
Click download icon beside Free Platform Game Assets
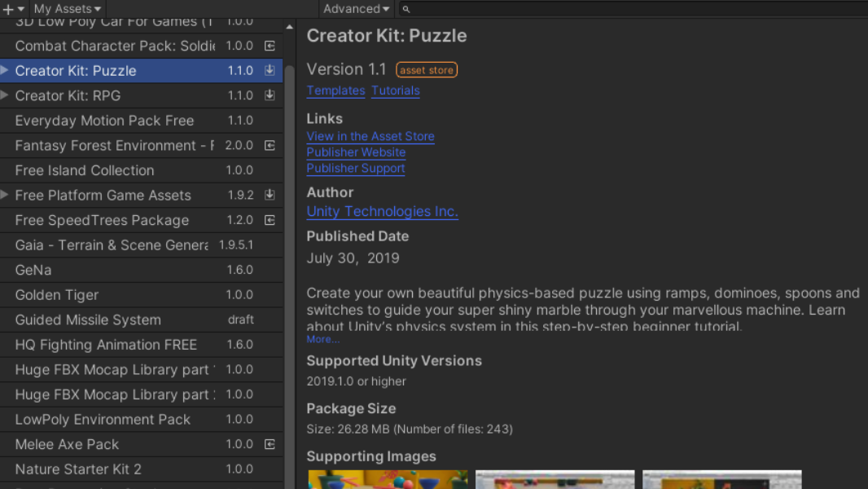pos(270,195)
